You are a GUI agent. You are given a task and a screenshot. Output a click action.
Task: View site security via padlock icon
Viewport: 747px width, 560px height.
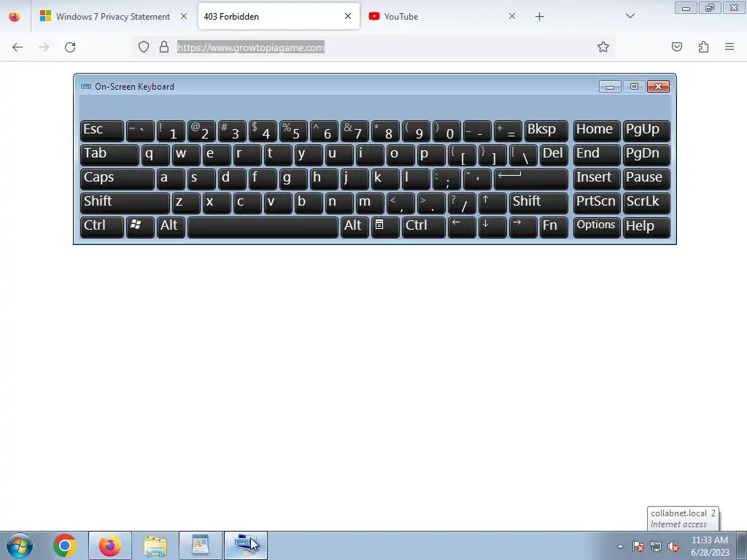[x=164, y=47]
